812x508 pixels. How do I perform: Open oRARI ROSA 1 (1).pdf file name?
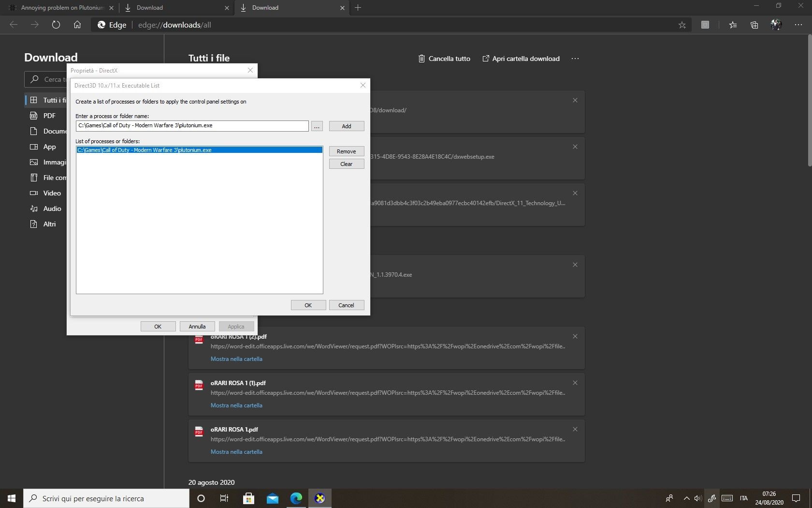click(238, 383)
